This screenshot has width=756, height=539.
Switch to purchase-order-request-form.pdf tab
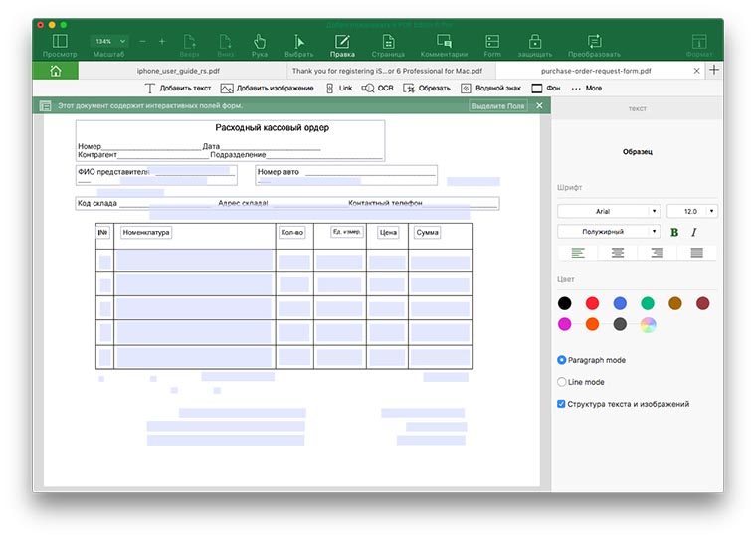click(x=596, y=72)
